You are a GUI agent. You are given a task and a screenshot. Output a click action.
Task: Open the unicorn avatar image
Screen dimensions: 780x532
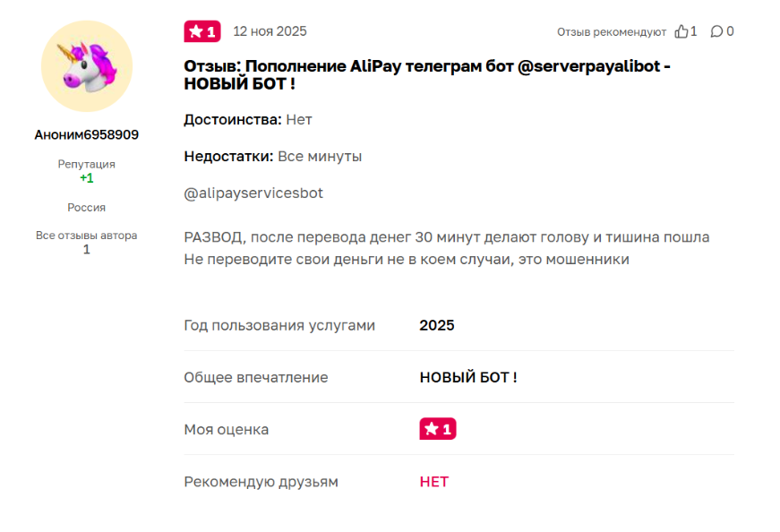(x=86, y=67)
